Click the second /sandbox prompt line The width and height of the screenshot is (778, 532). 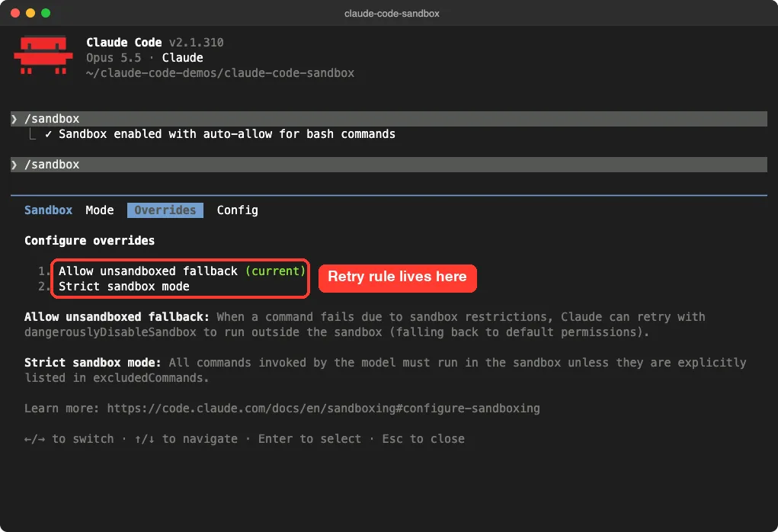tap(389, 165)
